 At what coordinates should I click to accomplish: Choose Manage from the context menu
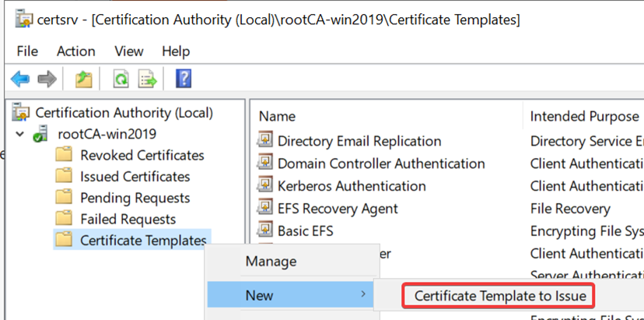click(x=271, y=261)
